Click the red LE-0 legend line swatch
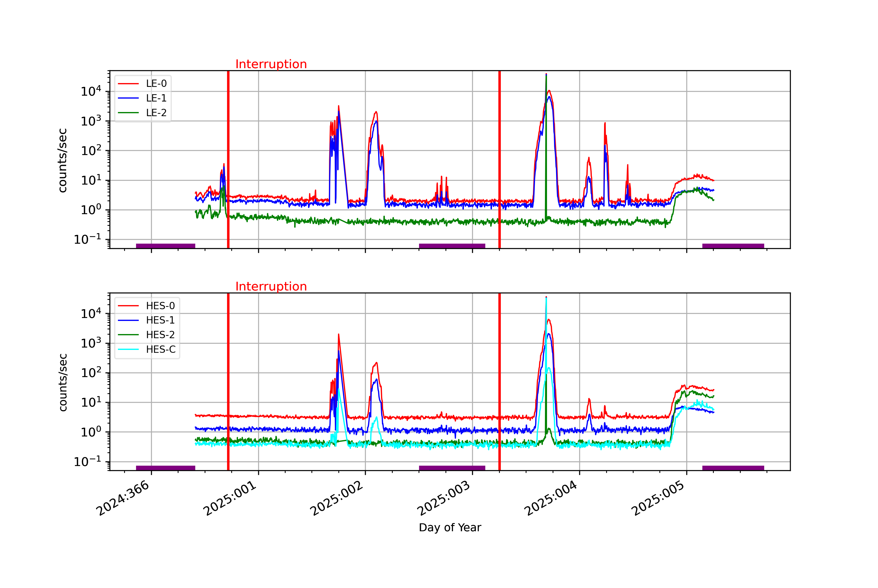Viewport: 878px width, 588px height. pos(128,83)
